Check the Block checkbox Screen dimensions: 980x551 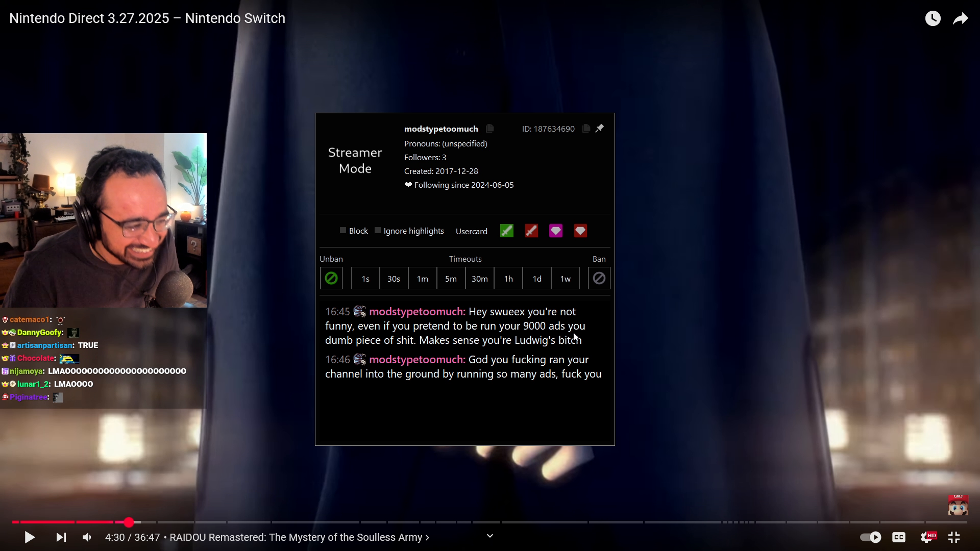[x=343, y=231]
